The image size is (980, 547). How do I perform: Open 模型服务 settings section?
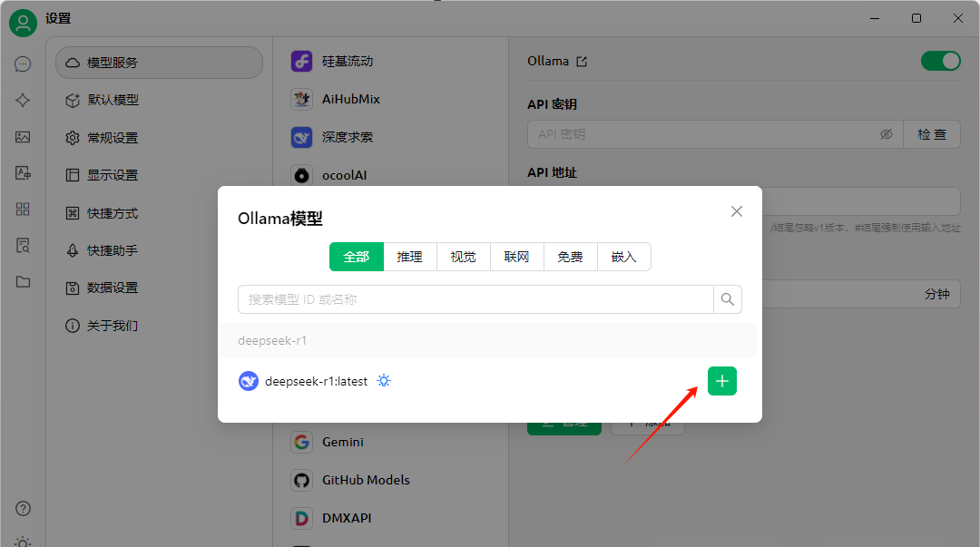[159, 63]
